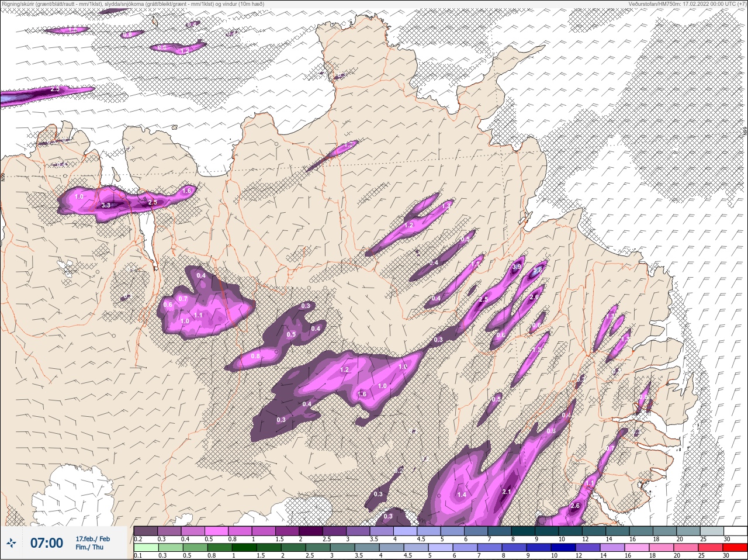
Task: Click the map title text starting 'Rigning/skúrir'
Action: point(133,4)
